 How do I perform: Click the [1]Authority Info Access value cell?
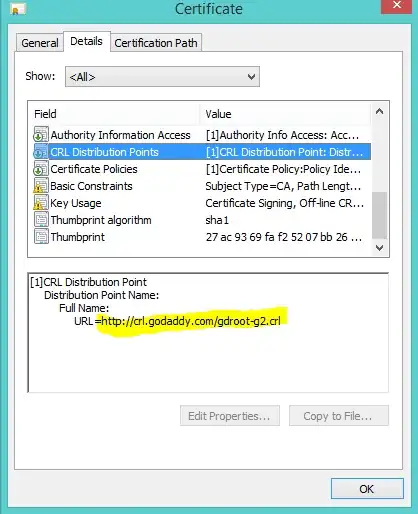(282, 135)
